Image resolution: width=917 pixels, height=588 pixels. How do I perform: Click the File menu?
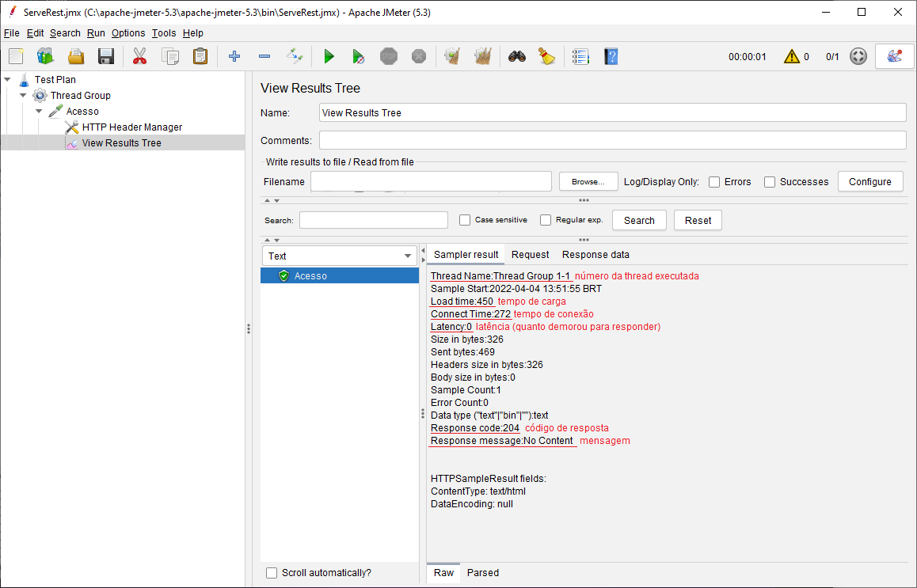[x=12, y=32]
